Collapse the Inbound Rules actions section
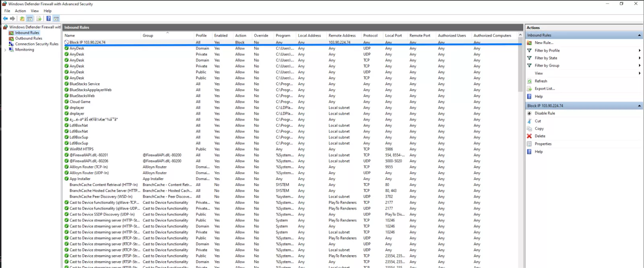The image size is (644, 268). point(639,35)
